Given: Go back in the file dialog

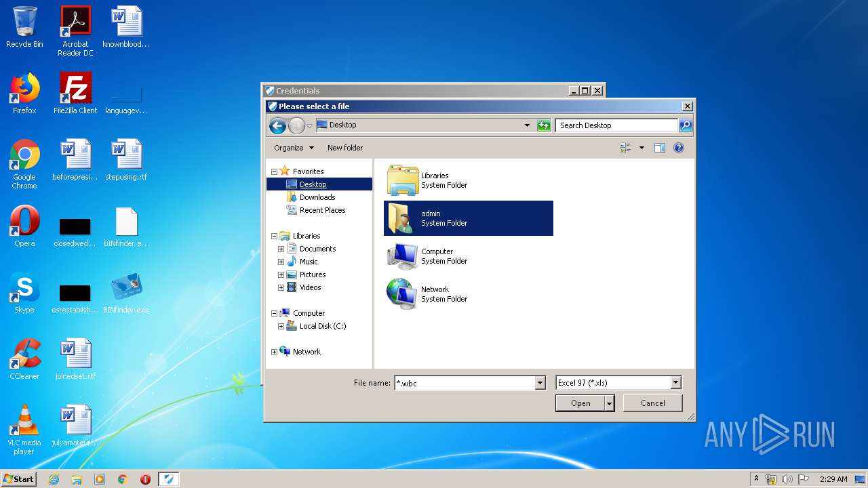Looking at the screenshot, I should point(277,125).
